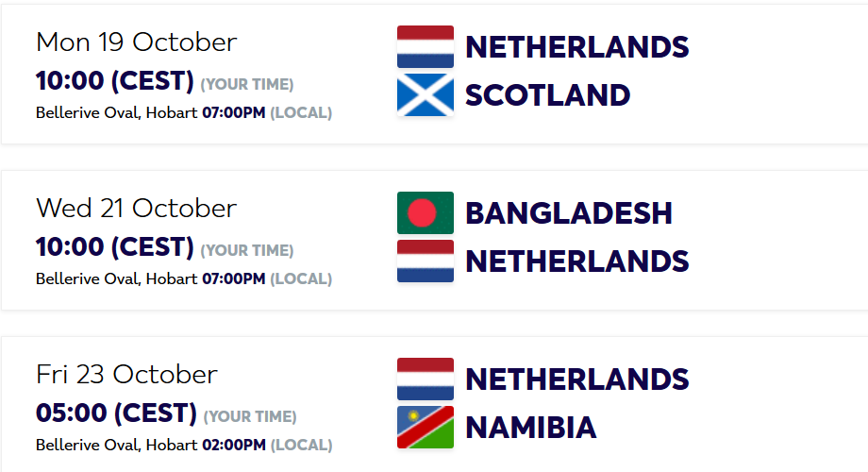868x472 pixels.
Task: Click the 10:00 (CEST) time on Wednesday's match
Action: 114,247
